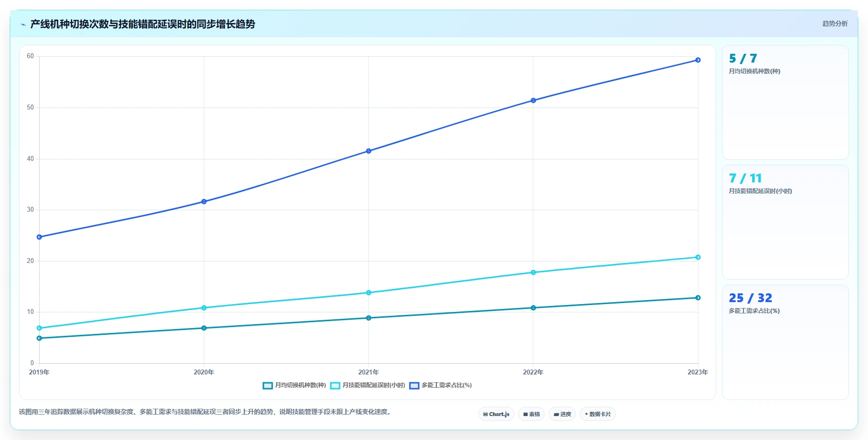Click the 2020年 point on teal line
This screenshot has width=868, height=440.
(x=204, y=328)
